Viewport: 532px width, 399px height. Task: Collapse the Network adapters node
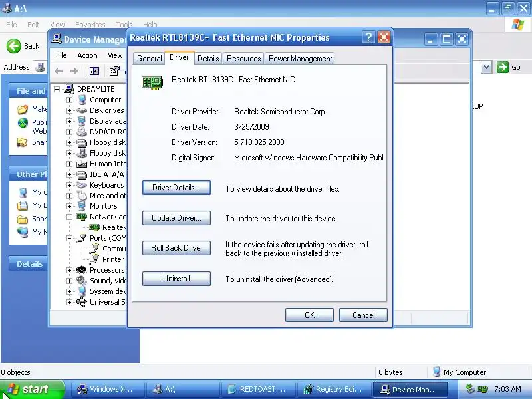click(69, 217)
